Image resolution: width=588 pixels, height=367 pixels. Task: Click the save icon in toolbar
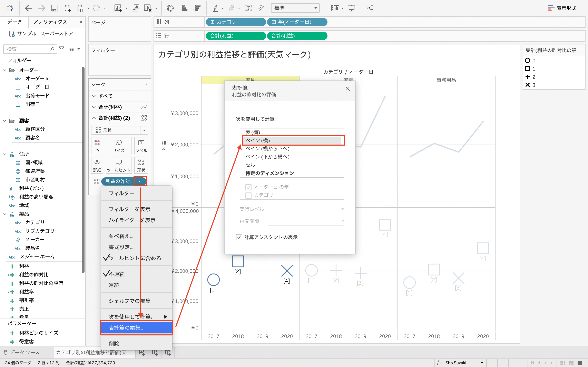pyautogui.click(x=55, y=8)
